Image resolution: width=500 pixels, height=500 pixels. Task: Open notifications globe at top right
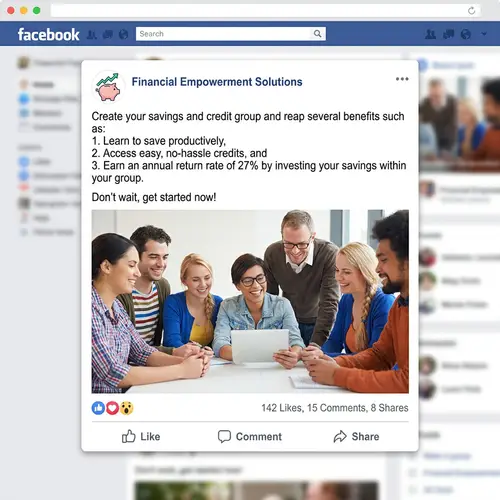pyautogui.click(x=466, y=34)
